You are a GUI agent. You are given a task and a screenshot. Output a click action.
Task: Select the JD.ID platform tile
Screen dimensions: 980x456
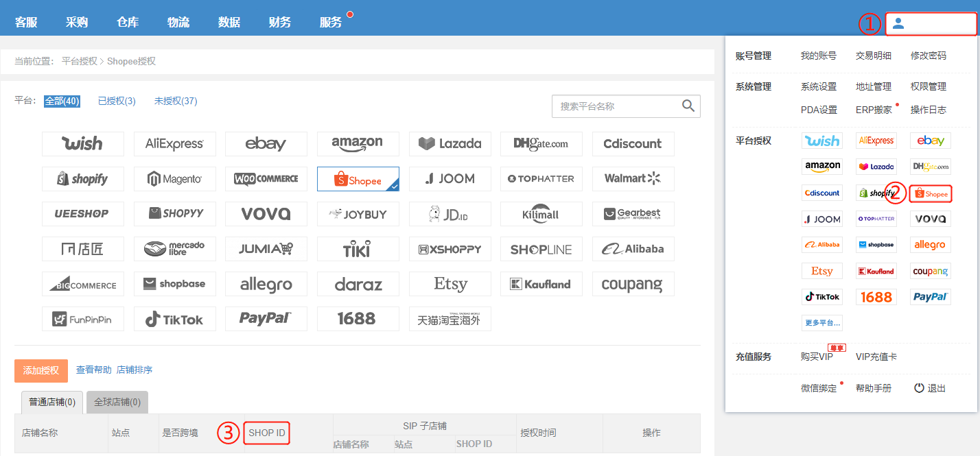coord(450,214)
